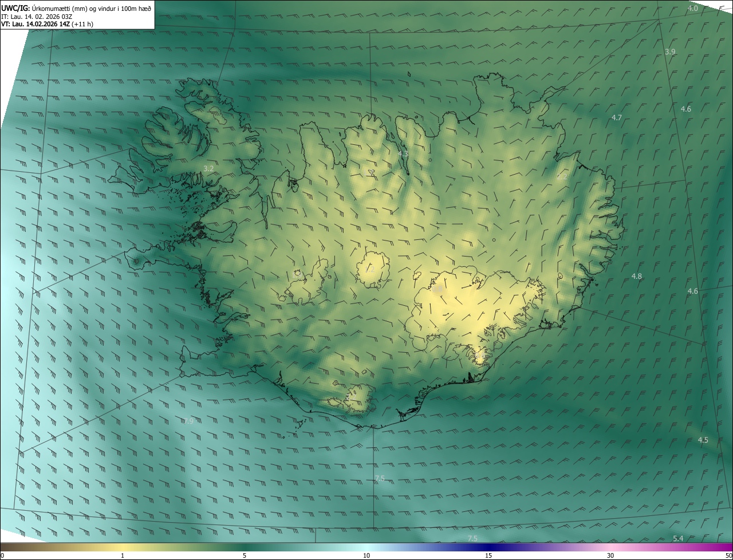Image resolution: width=733 pixels, height=560 pixels.
Task: Click the 4.3 value label on the map
Action: point(403,153)
